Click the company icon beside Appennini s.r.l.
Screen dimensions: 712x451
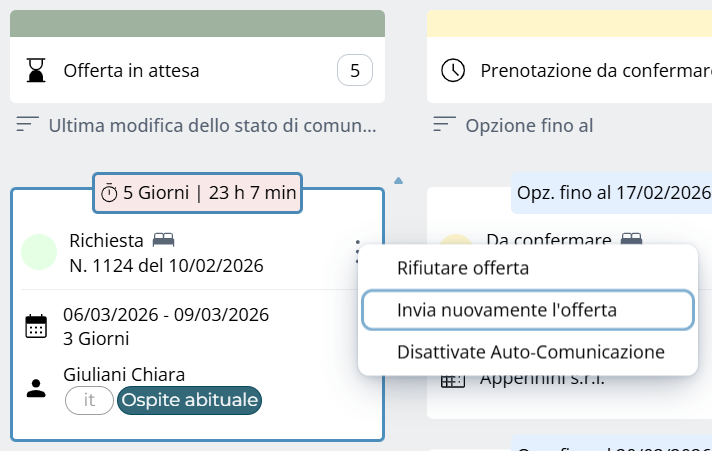click(x=453, y=379)
